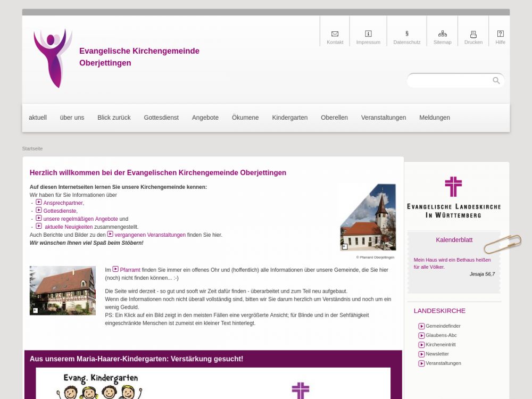Click the purple figure site logo
Viewport: 532px width, 399px height.
[53, 58]
